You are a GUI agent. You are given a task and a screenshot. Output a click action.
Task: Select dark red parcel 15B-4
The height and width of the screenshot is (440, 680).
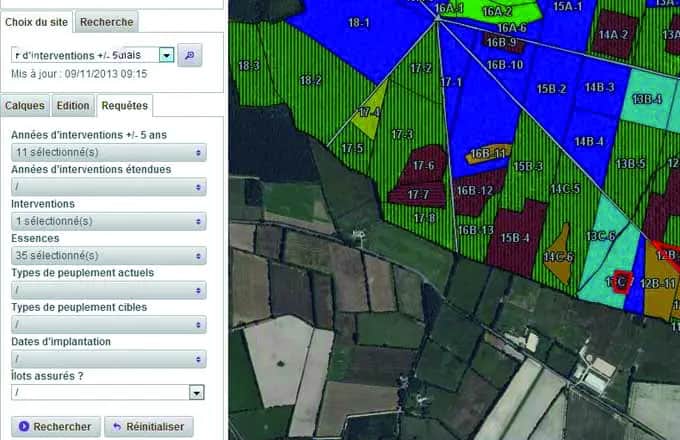click(515, 238)
